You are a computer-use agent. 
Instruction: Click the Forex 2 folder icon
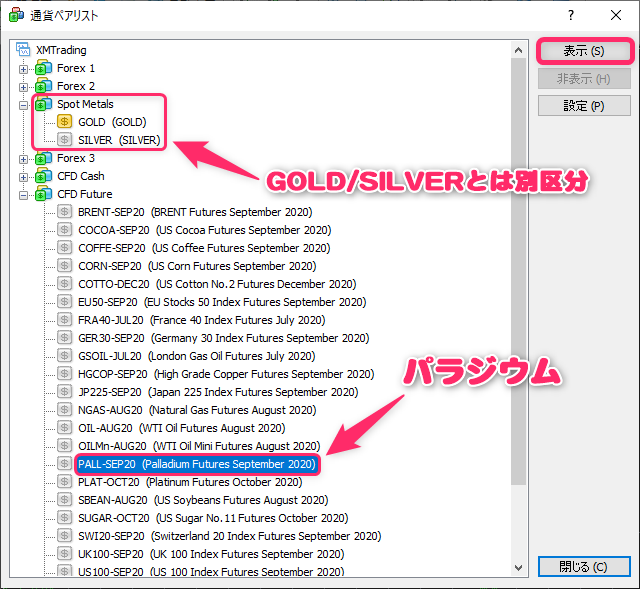pyautogui.click(x=44, y=86)
